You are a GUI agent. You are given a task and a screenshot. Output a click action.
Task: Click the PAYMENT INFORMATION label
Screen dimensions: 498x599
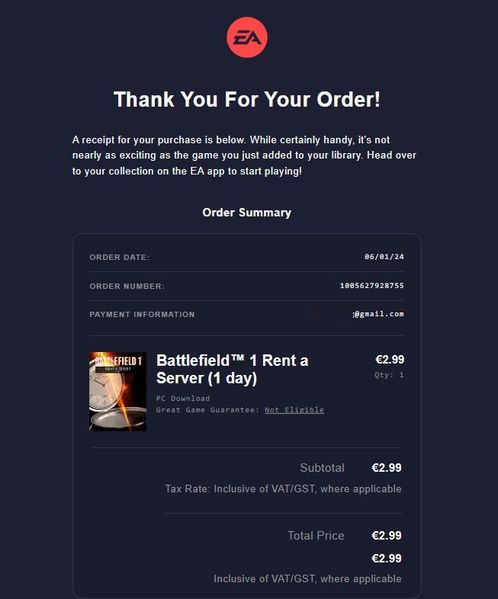142,314
